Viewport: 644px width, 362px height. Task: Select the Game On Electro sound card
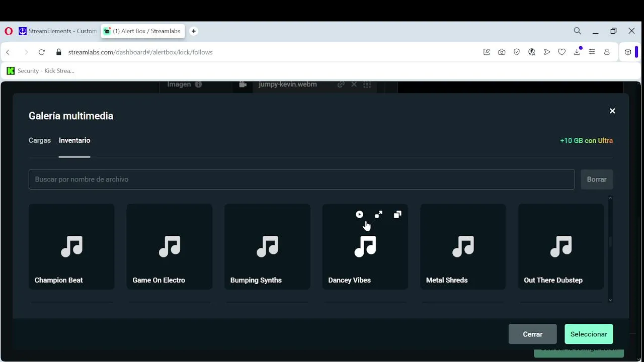pyautogui.click(x=169, y=246)
